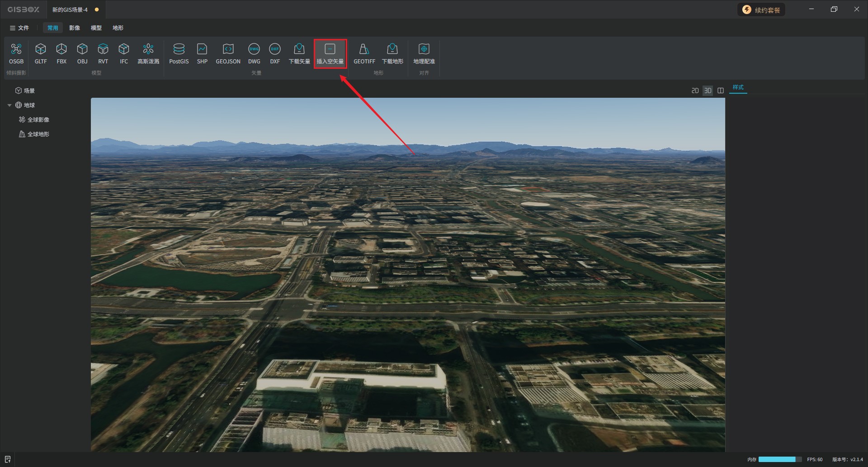Click the 插入空矢量 tool
Image resolution: width=868 pixels, height=467 pixels.
pos(330,53)
